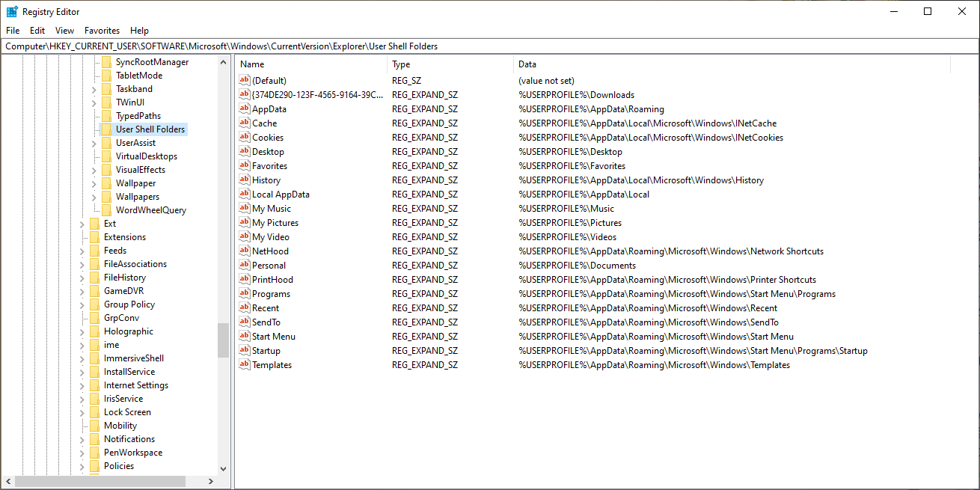Click the icon next to the Startup entry
This screenshot has height=490, width=980.
click(245, 351)
